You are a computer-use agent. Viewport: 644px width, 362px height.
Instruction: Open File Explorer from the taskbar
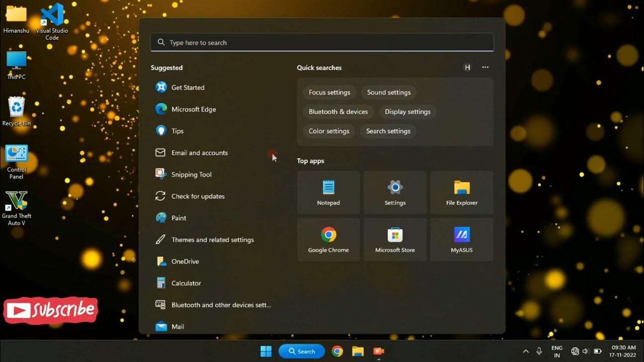pyautogui.click(x=358, y=351)
